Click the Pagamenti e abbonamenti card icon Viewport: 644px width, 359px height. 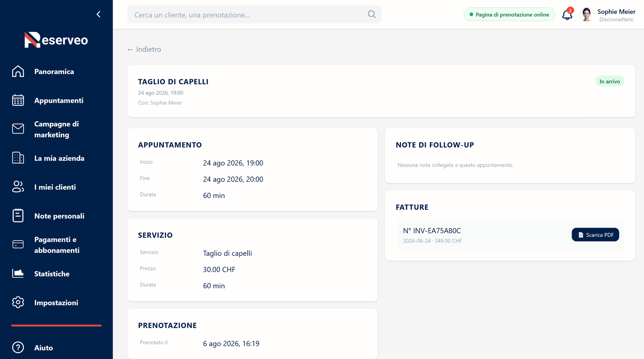click(x=18, y=245)
